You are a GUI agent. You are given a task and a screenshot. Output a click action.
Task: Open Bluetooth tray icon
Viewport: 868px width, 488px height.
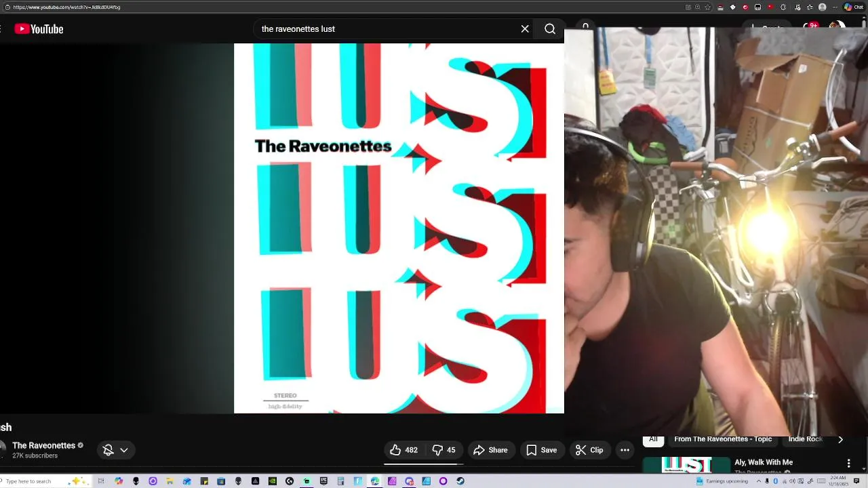click(x=775, y=481)
